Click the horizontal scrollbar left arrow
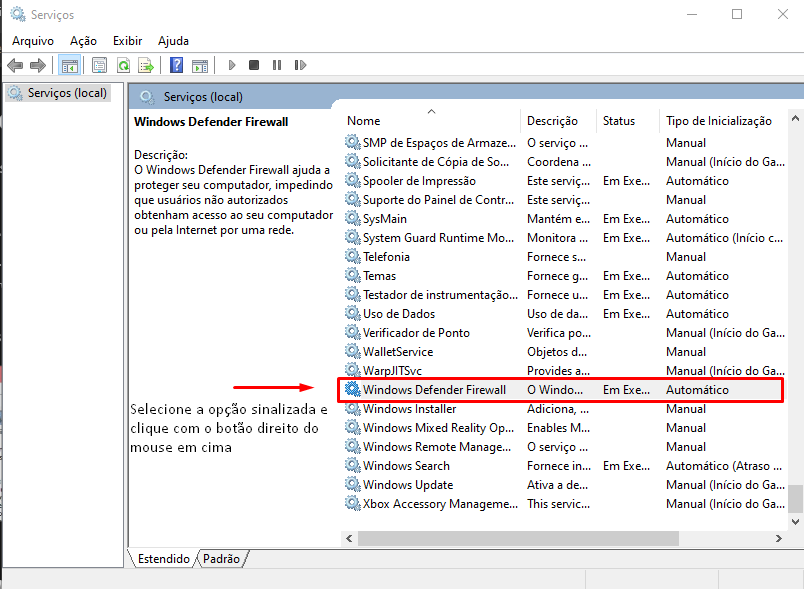 pos(349,538)
